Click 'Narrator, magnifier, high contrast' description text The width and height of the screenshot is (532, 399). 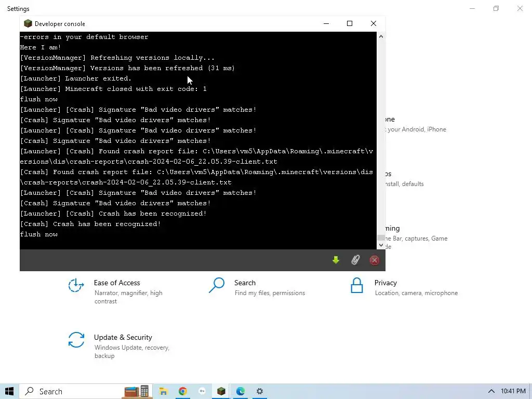[128, 297]
